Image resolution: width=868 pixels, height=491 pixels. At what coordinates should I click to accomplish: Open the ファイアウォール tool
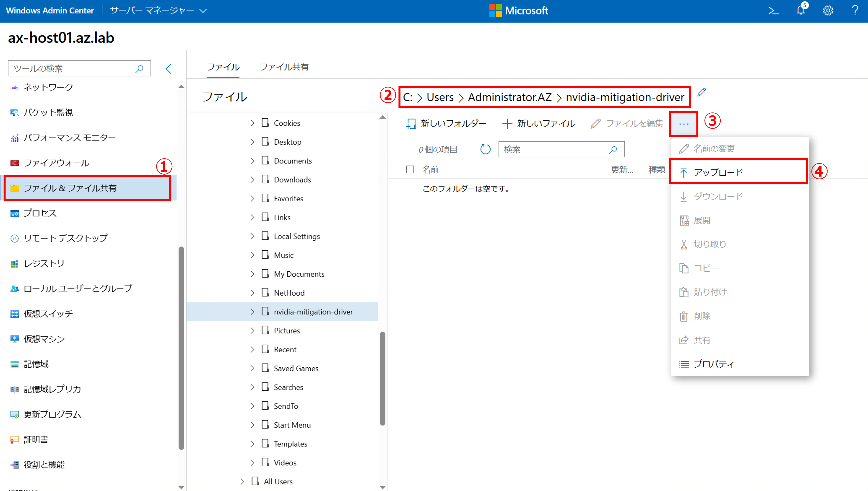(x=56, y=163)
